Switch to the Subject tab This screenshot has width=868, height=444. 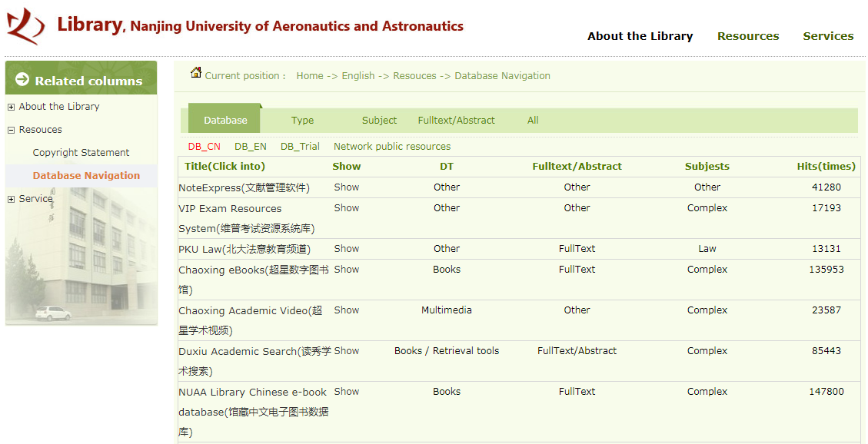click(379, 121)
